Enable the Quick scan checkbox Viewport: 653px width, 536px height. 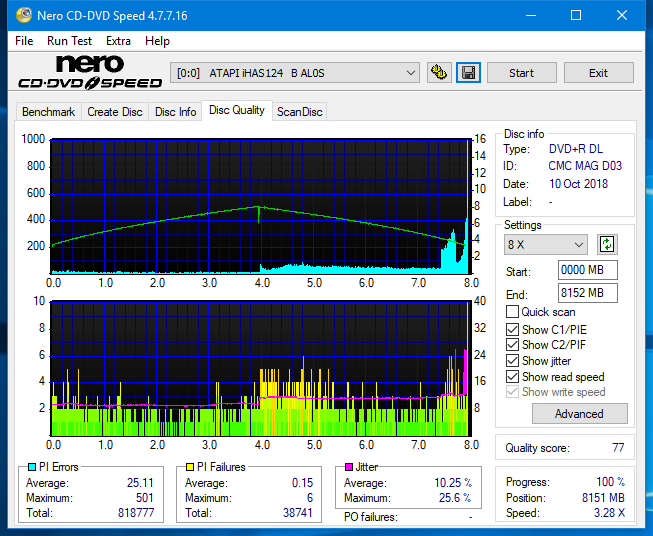(x=512, y=312)
